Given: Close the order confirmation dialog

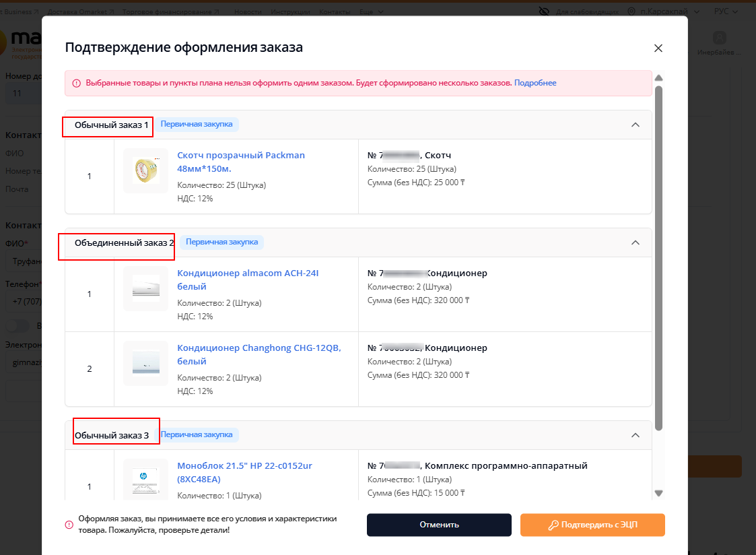Looking at the screenshot, I should [x=658, y=48].
